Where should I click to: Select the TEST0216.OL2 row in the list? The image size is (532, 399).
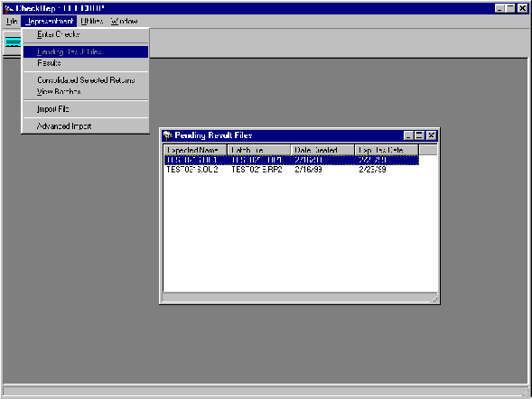(x=292, y=170)
